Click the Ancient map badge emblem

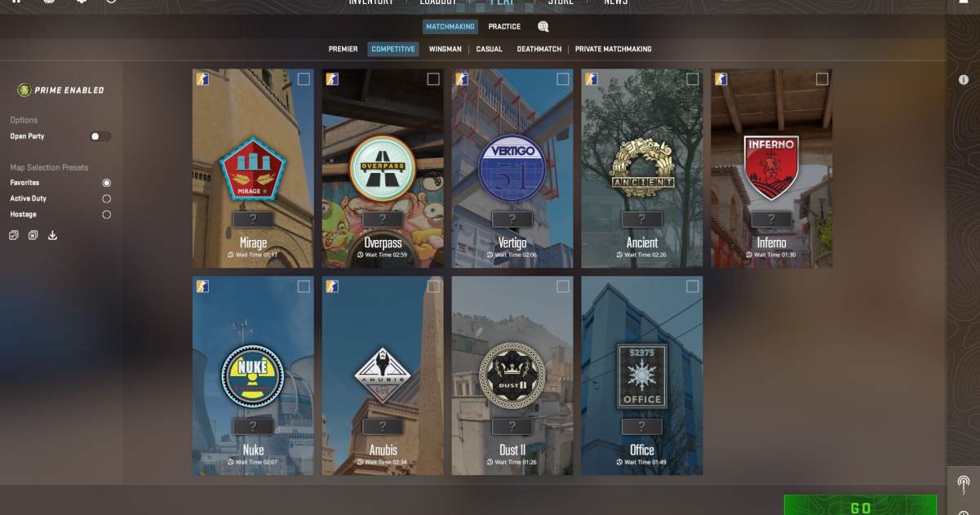point(642,169)
